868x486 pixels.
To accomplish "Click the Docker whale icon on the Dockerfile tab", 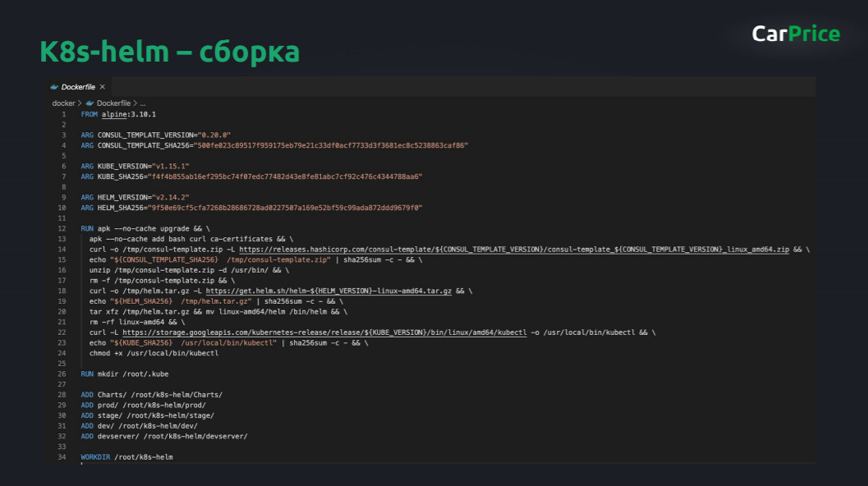I will (55, 86).
